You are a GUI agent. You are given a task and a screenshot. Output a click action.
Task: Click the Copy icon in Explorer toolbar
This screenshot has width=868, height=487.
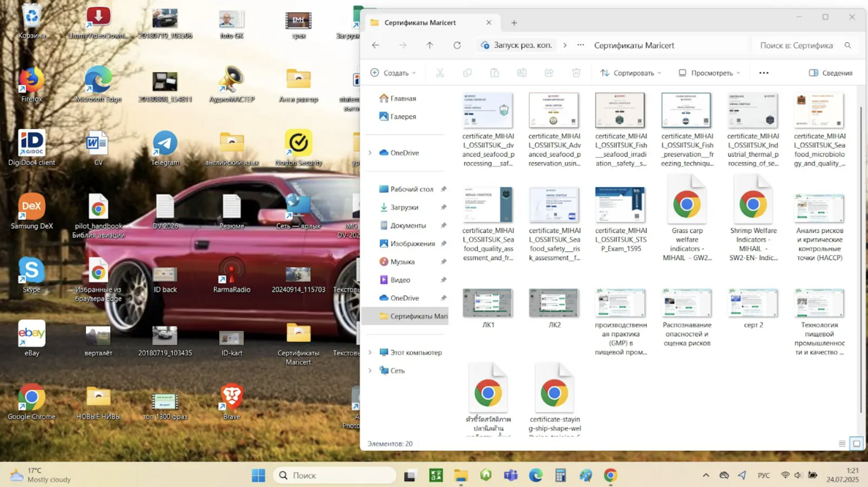[468, 73]
